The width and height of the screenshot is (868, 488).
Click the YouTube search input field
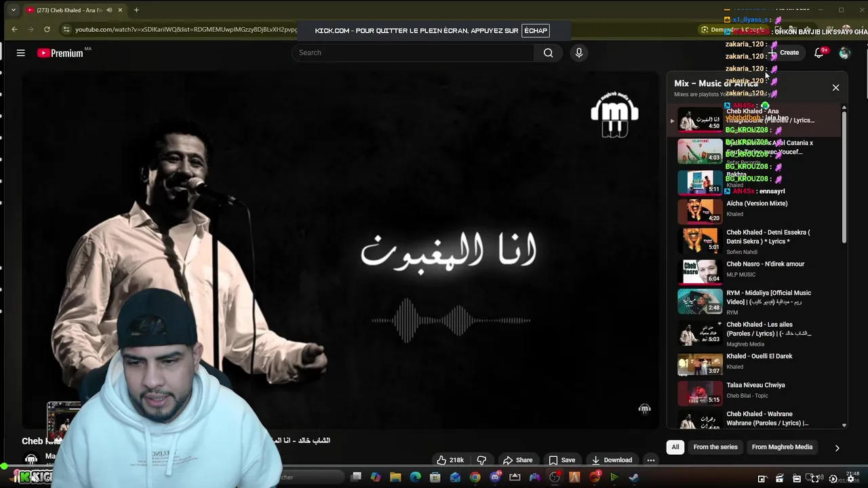coord(414,53)
